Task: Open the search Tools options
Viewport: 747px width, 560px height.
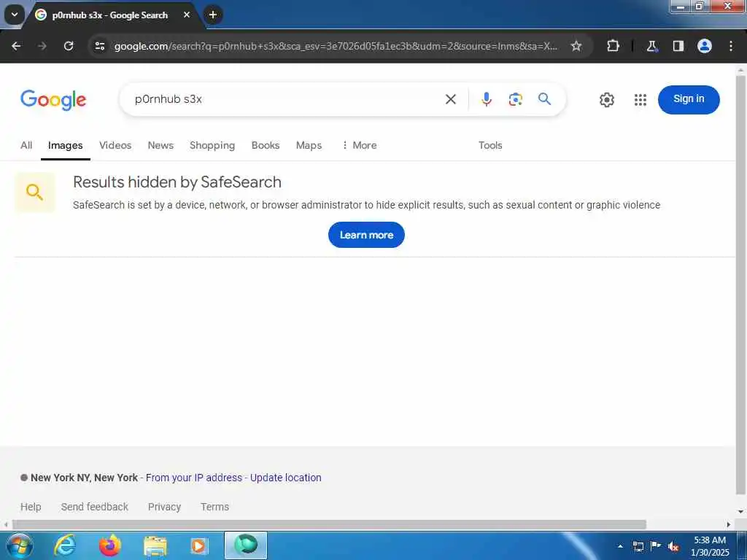Action: (x=490, y=145)
